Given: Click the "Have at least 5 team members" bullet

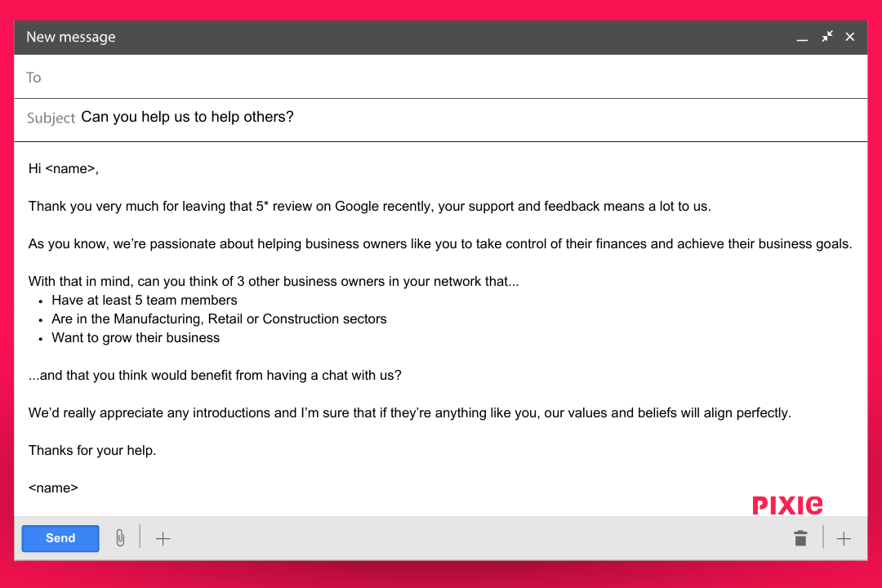Looking at the screenshot, I should click(145, 301).
